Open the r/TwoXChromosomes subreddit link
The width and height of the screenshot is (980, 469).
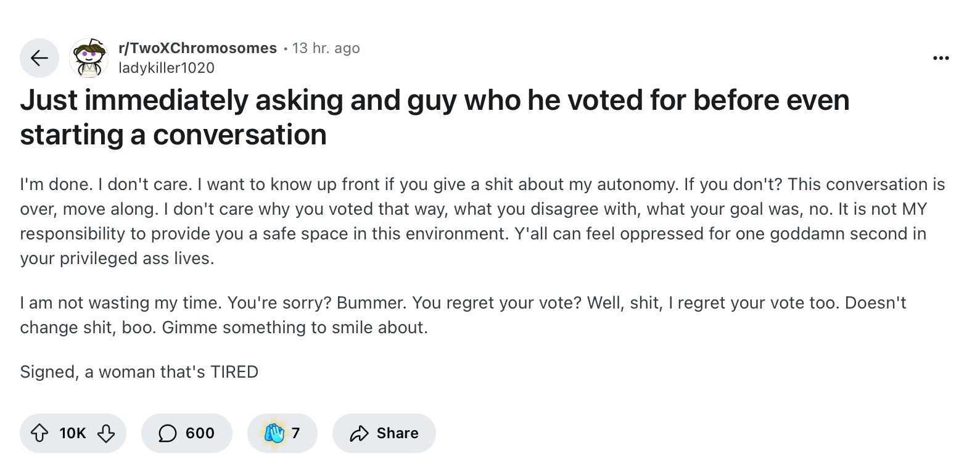(197, 48)
